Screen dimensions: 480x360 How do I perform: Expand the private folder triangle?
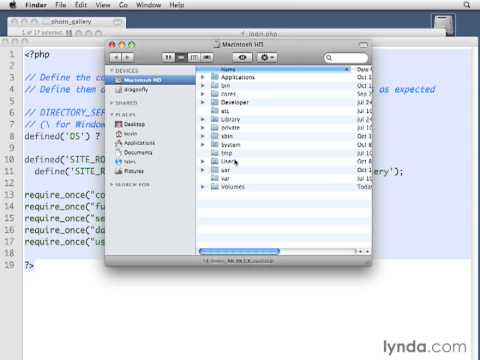202,127
